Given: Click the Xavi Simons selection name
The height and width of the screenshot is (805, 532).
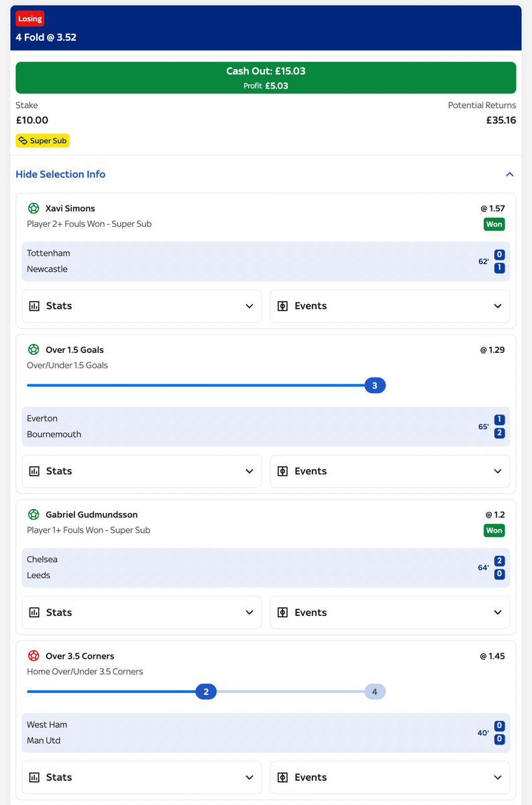Looking at the screenshot, I should (70, 209).
